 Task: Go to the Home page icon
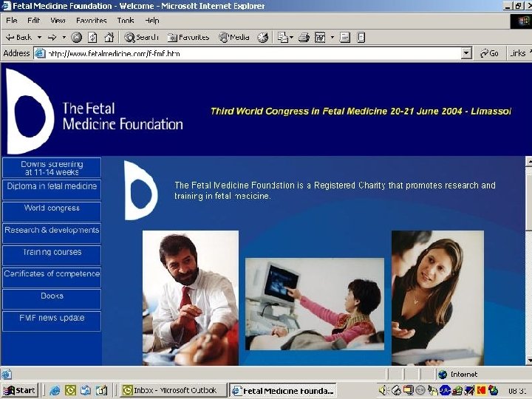(x=109, y=38)
